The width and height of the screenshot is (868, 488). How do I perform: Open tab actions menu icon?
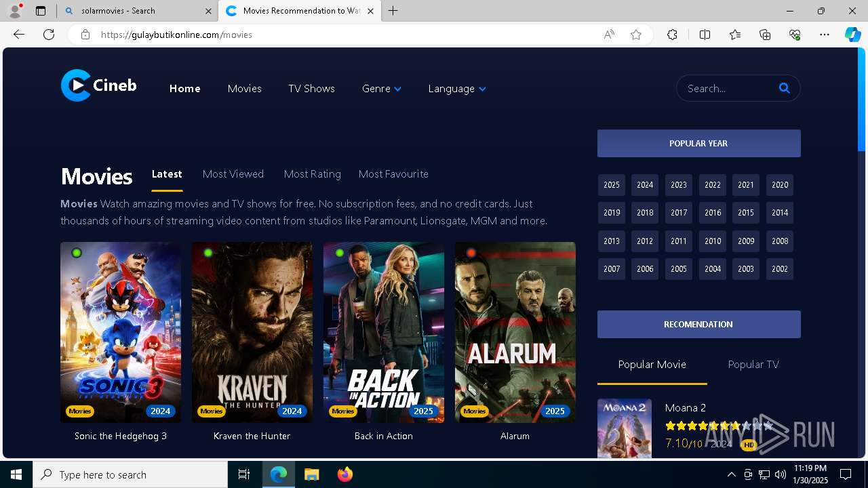click(41, 11)
